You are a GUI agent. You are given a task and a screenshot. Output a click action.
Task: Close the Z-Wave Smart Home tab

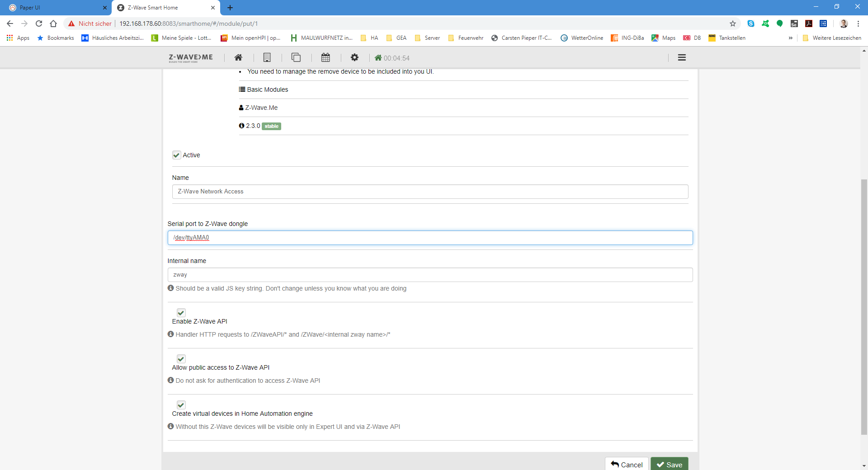coord(213,8)
